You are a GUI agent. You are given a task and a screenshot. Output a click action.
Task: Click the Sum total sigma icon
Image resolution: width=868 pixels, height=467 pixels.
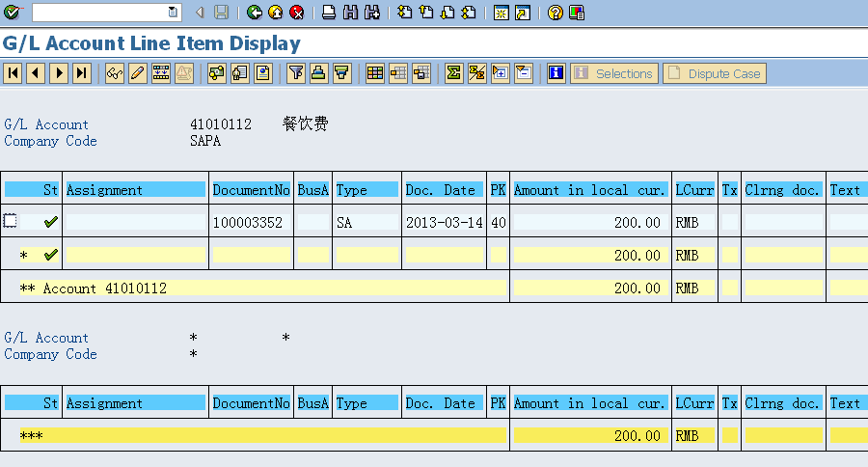pos(454,73)
